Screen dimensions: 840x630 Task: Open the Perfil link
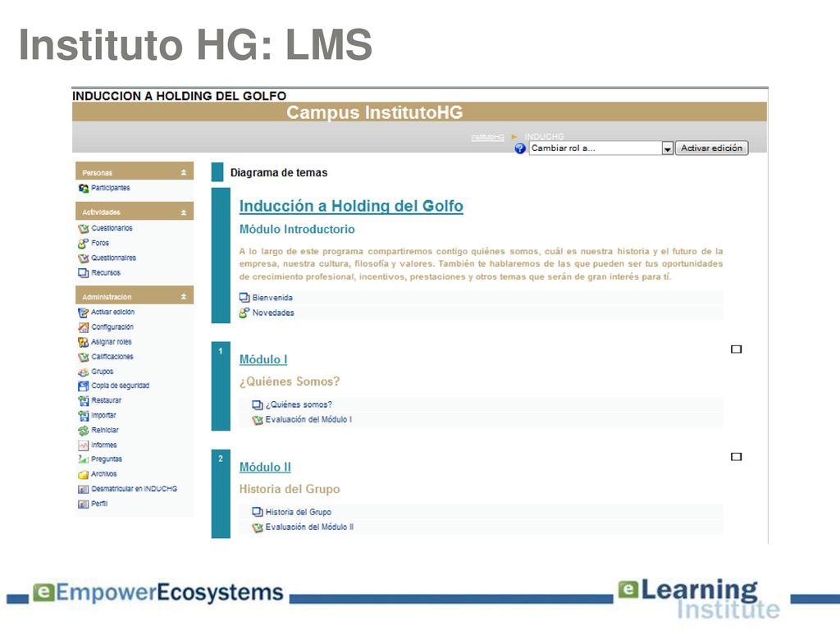pos(99,504)
